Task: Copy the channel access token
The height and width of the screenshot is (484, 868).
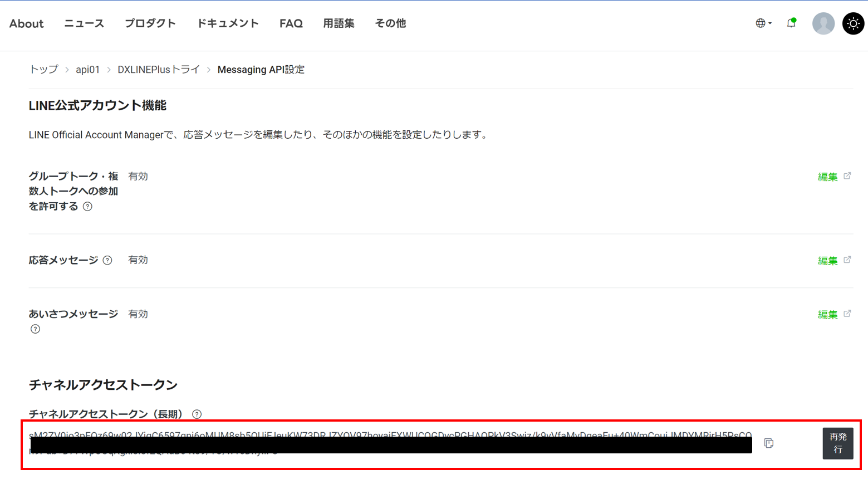Action: 769,443
